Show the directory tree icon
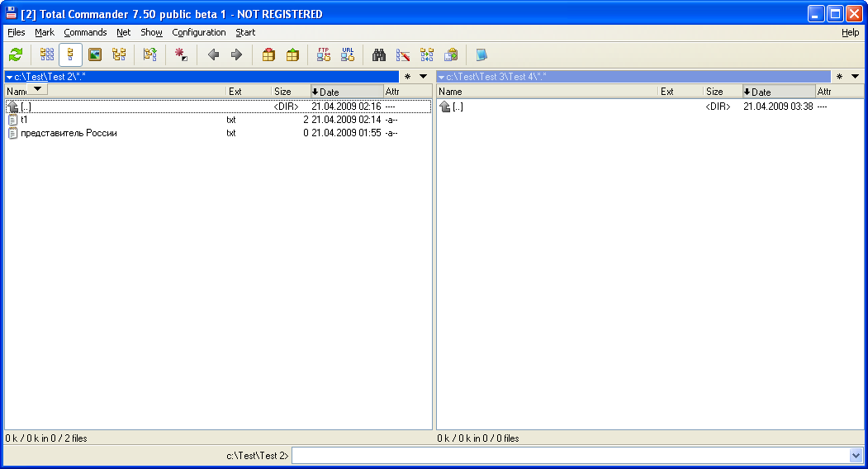 coord(119,54)
